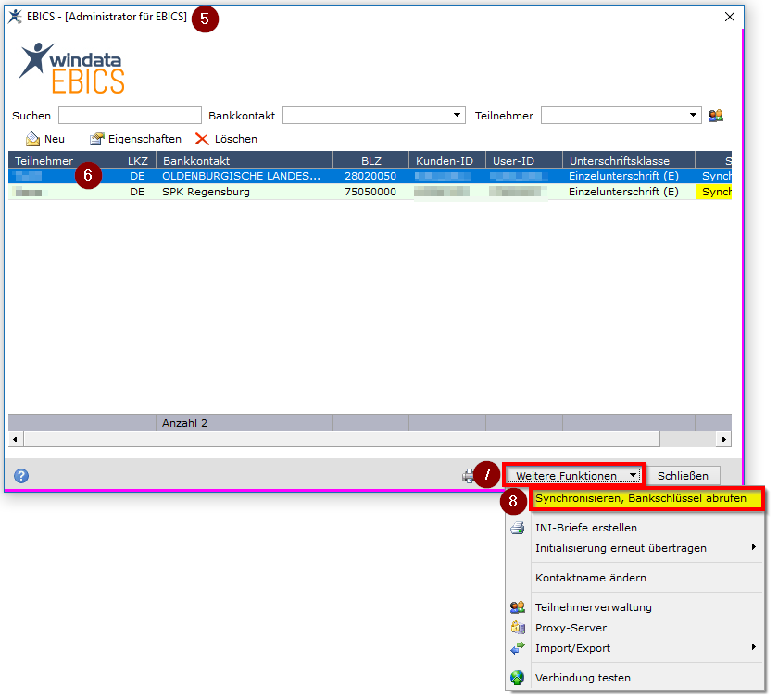Sort by LKZ column header

tap(137, 161)
